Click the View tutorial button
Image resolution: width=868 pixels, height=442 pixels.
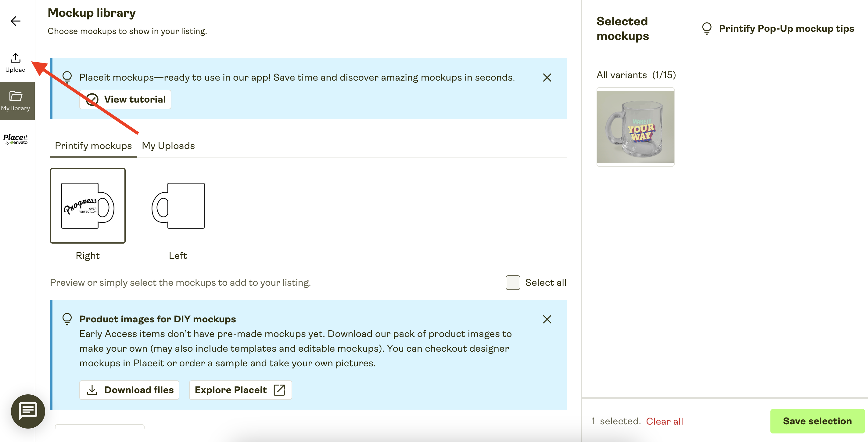pos(125,100)
